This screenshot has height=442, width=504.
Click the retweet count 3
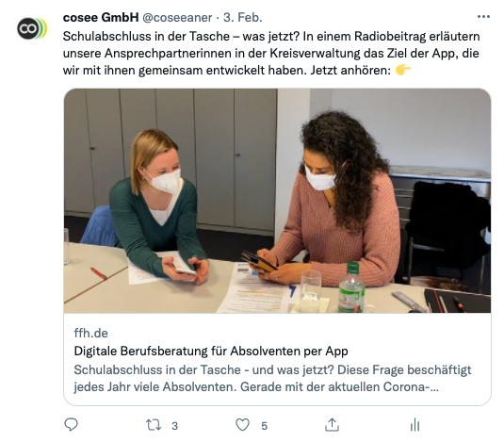click(174, 426)
